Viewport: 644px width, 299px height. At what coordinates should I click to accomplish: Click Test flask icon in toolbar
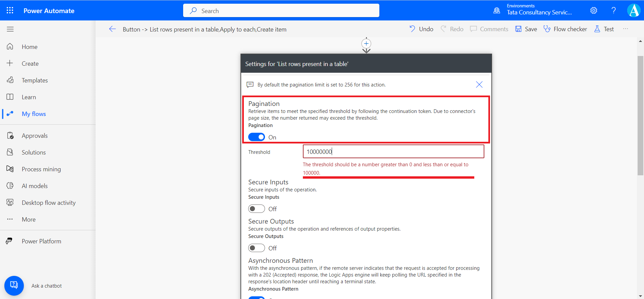coord(597,29)
